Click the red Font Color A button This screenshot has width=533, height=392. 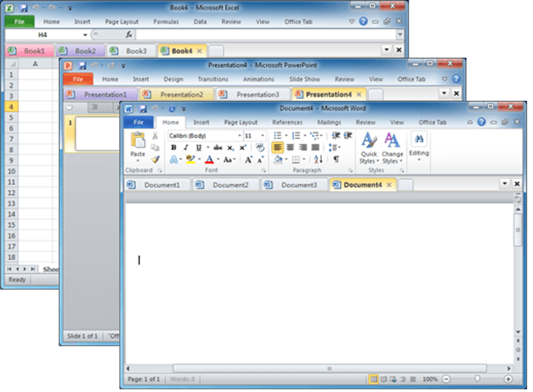point(210,159)
